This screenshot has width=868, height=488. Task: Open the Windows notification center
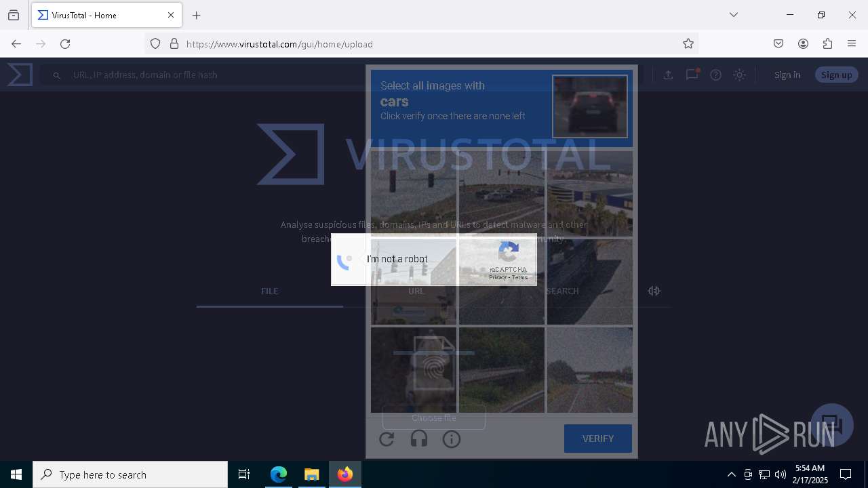click(x=846, y=474)
